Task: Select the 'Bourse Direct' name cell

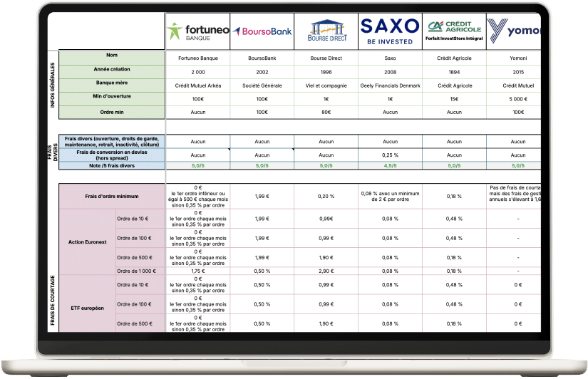Action: pos(326,58)
